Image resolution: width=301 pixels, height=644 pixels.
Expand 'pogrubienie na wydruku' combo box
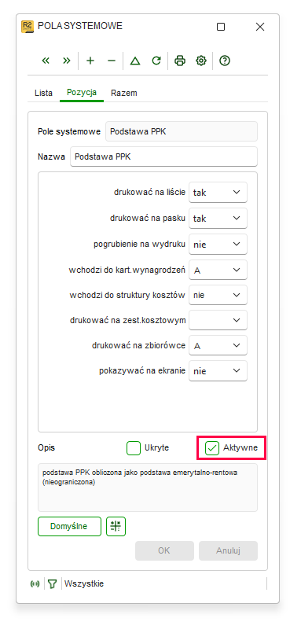click(x=218, y=244)
